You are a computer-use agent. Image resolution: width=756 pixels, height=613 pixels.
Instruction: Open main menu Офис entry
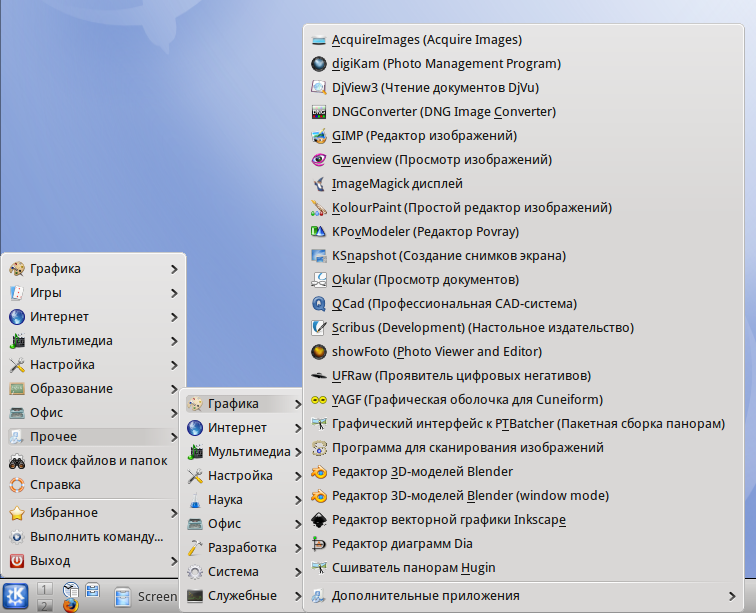(94, 413)
